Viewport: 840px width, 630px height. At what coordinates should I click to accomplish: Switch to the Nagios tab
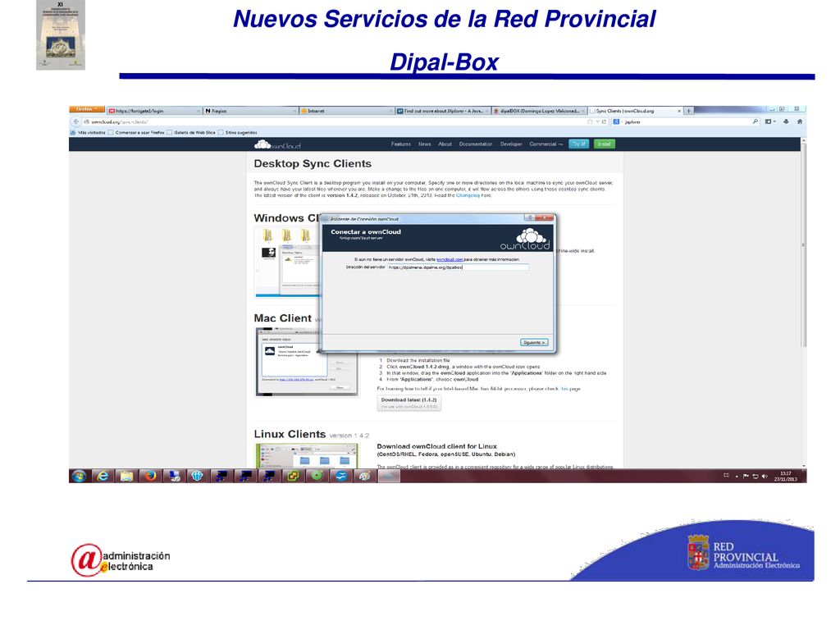pyautogui.click(x=250, y=111)
